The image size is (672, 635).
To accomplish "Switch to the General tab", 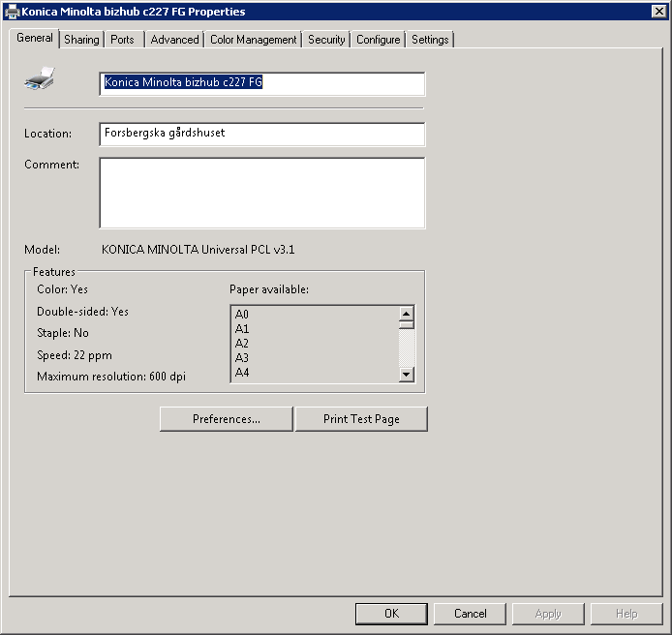I will point(34,38).
